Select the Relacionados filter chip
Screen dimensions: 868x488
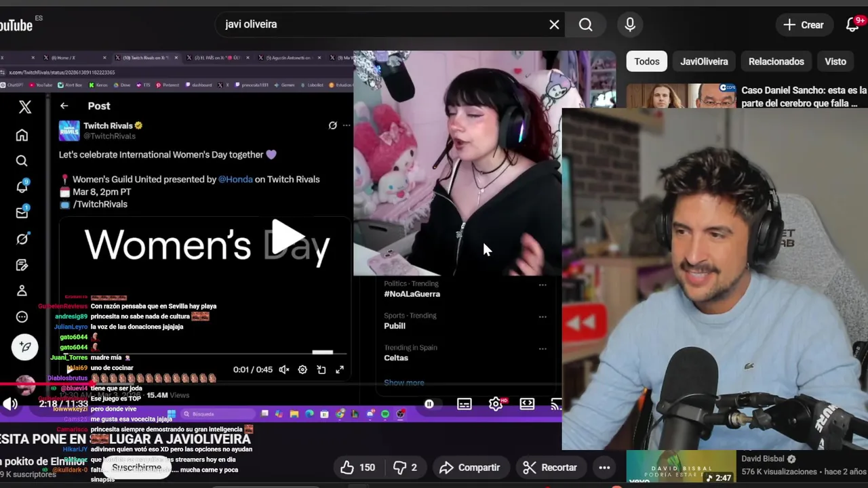click(776, 61)
